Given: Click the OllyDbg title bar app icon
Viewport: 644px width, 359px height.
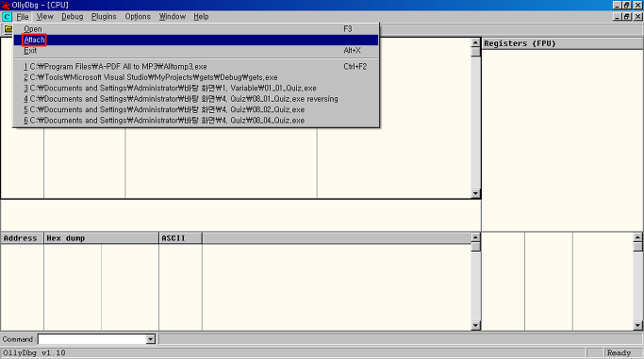Looking at the screenshot, I should coord(6,5).
